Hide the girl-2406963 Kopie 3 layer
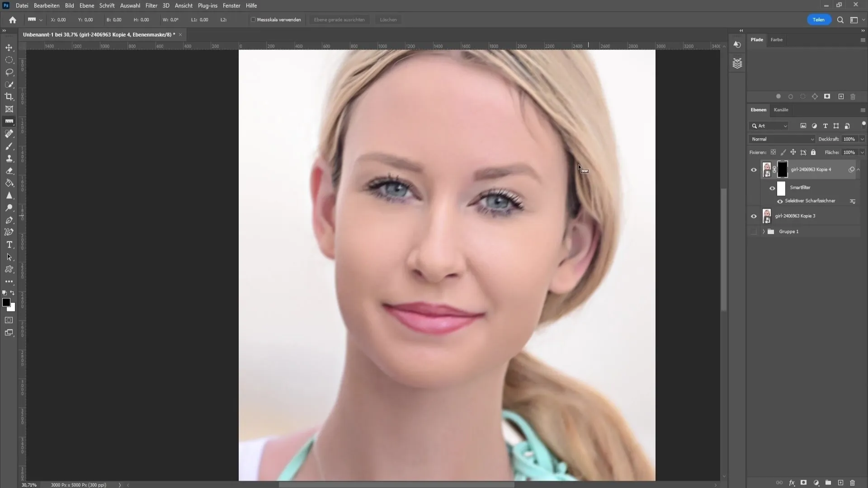Viewport: 868px width, 488px height. point(754,216)
